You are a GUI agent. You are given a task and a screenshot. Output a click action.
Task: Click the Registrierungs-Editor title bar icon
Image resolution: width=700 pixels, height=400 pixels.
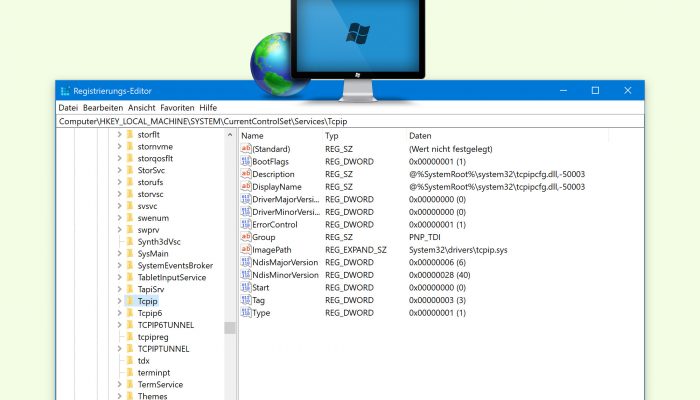tap(65, 91)
